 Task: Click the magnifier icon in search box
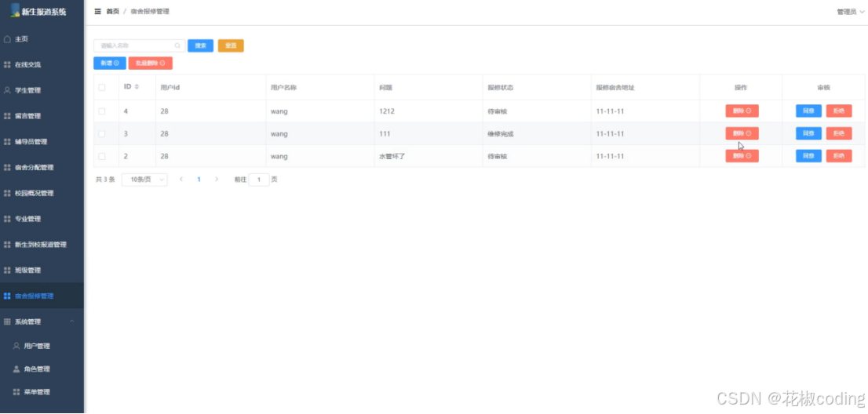(x=177, y=46)
